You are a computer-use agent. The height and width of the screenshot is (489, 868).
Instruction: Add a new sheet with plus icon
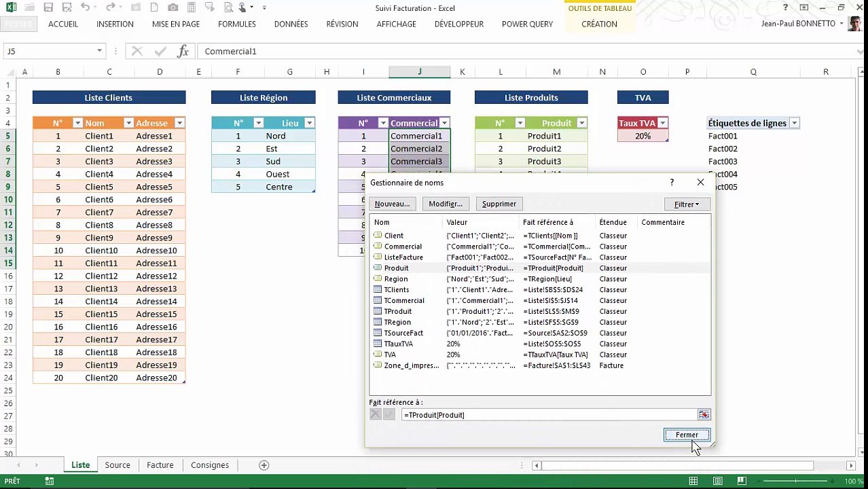click(264, 465)
